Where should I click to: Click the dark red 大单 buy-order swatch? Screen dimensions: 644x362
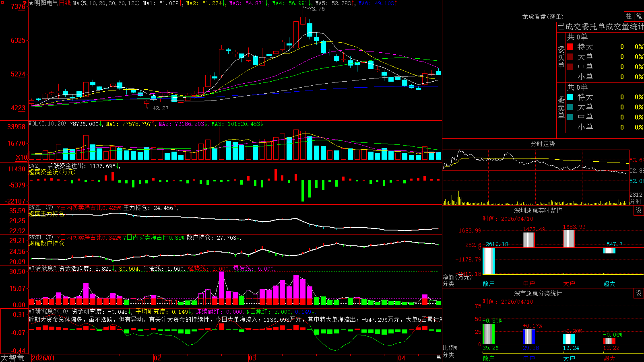click(570, 57)
